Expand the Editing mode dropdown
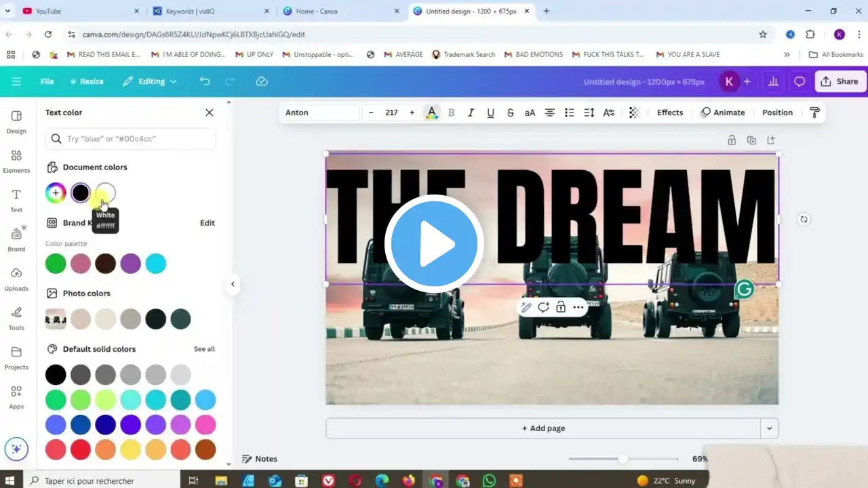Image resolution: width=868 pixels, height=488 pixels. tap(150, 81)
